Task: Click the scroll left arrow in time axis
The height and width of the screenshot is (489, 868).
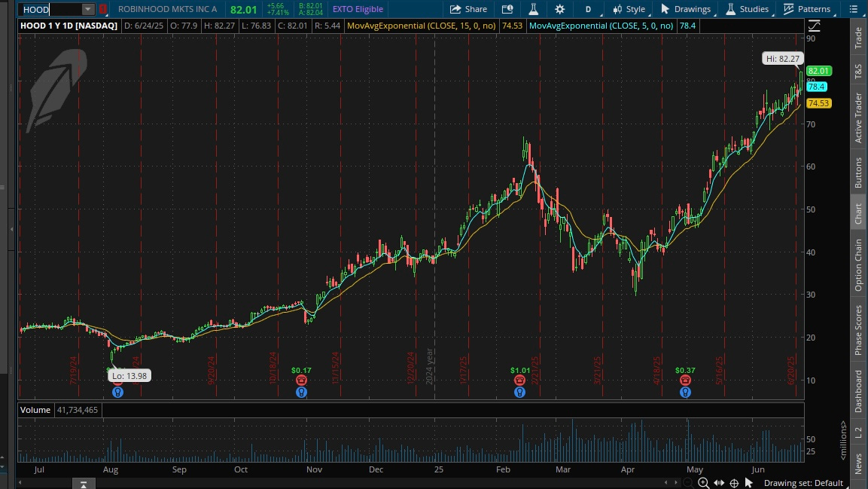Action: click(x=666, y=483)
